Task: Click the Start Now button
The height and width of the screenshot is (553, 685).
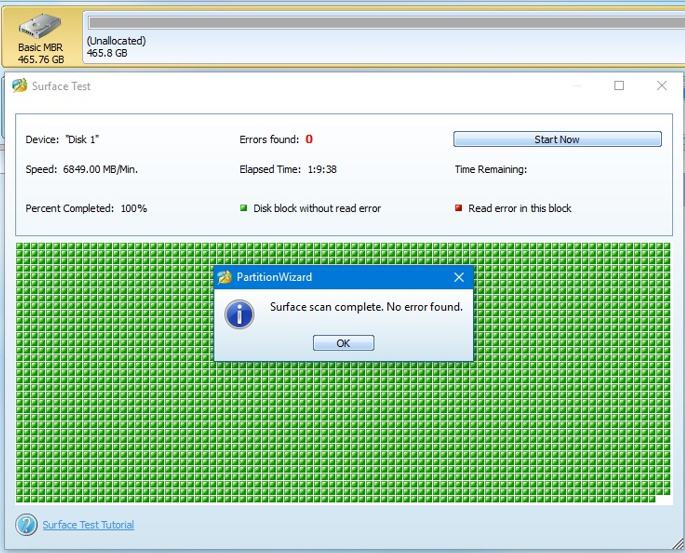Action: point(557,139)
